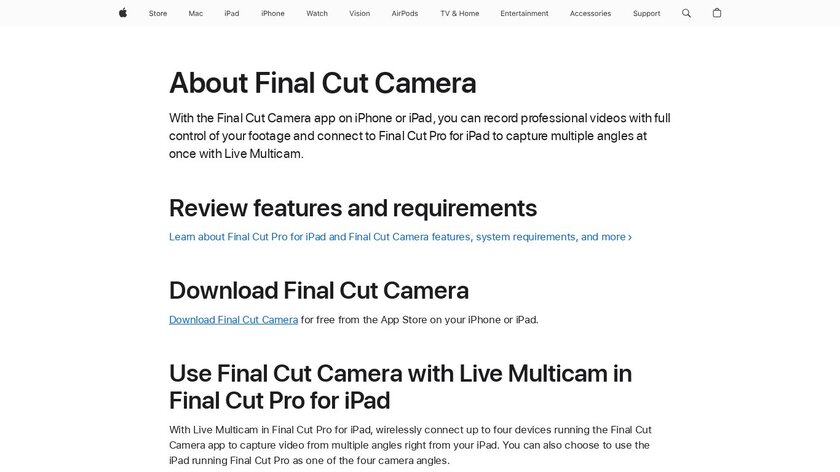The width and height of the screenshot is (840, 472).
Task: Open the Mac menu item
Action: point(196,13)
